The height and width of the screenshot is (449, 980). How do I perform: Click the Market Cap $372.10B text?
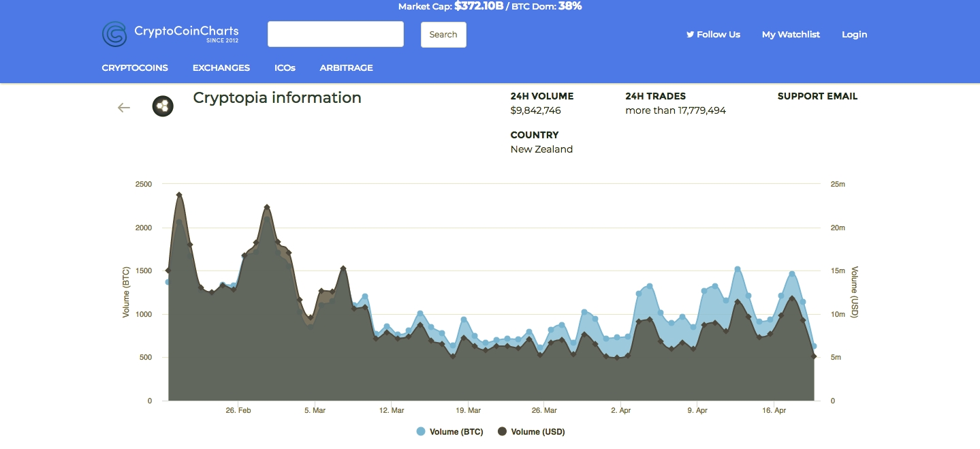tap(451, 6)
